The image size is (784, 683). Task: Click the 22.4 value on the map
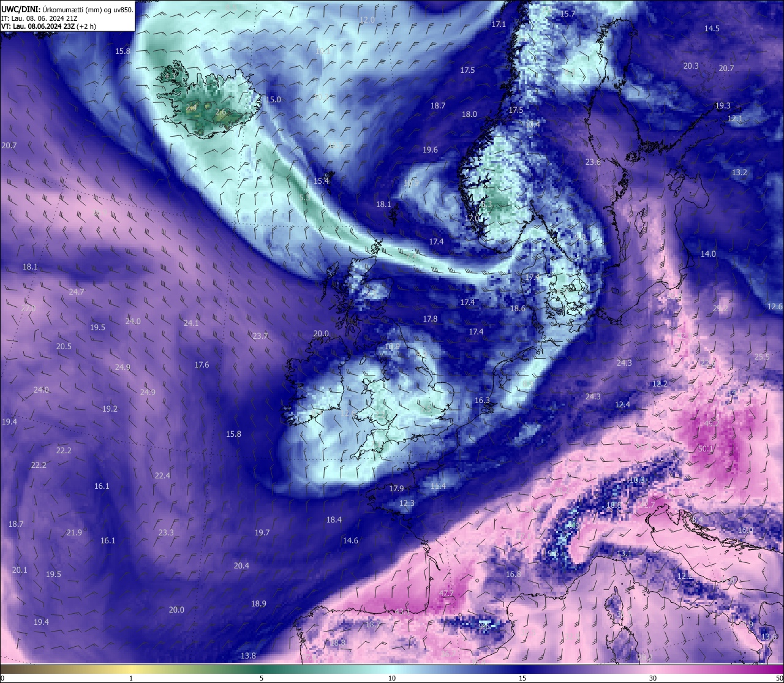pyautogui.click(x=162, y=475)
